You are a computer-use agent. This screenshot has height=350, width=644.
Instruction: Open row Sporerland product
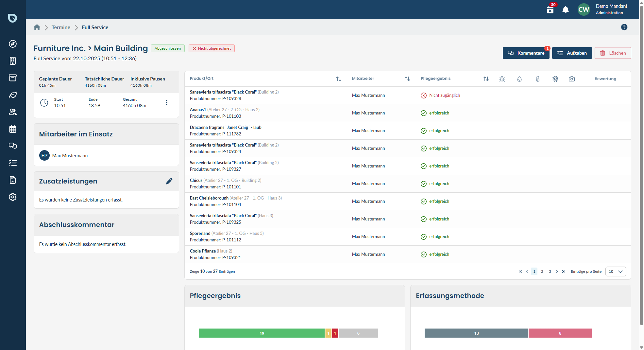[408, 237]
